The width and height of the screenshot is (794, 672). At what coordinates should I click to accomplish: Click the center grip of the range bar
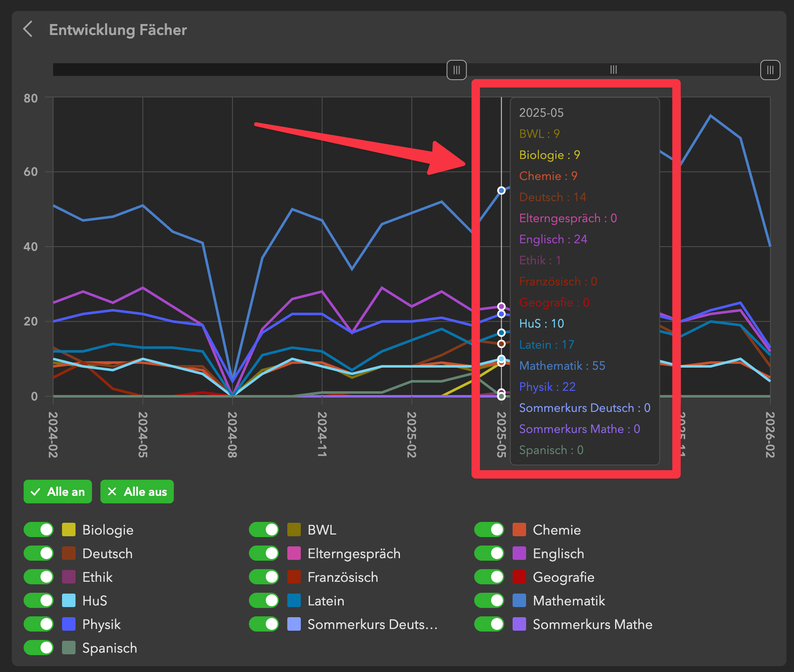click(613, 70)
